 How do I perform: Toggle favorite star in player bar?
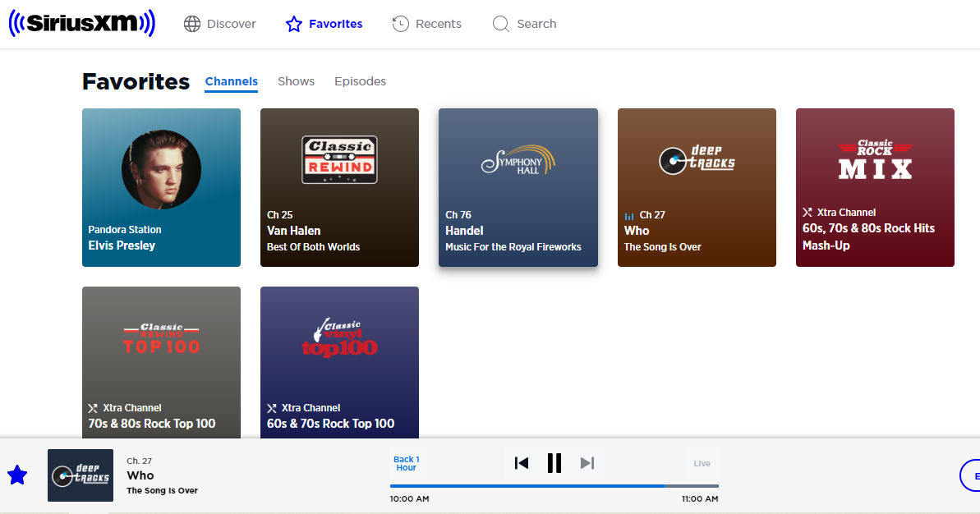[x=17, y=475]
